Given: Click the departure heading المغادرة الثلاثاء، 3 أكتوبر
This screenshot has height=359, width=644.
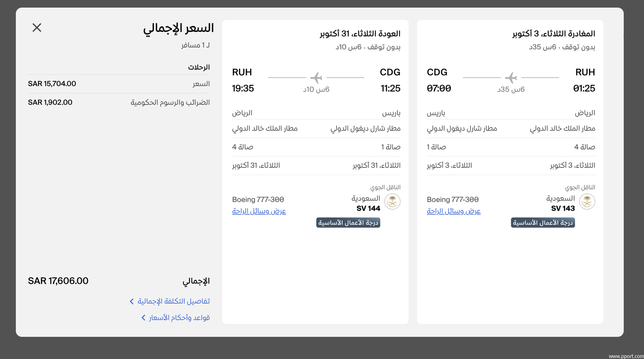Looking at the screenshot, I should pyautogui.click(x=553, y=34).
